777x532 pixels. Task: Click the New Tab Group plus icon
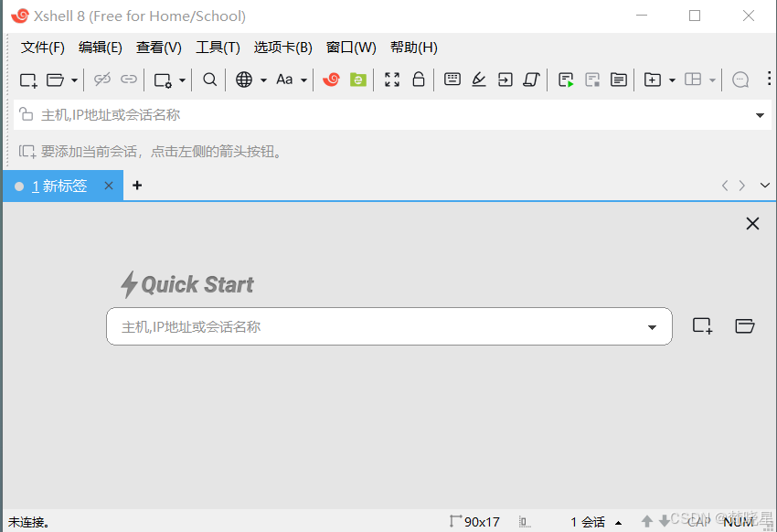point(653,80)
